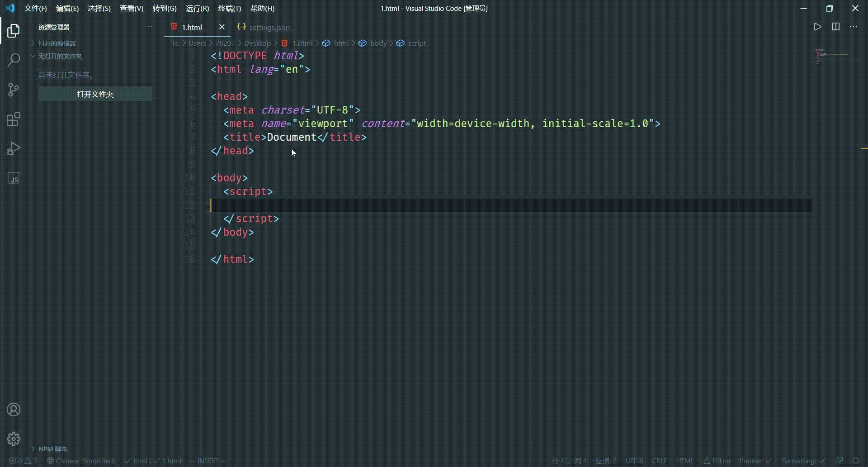
Task: Close the 1.html tab
Action: (x=222, y=27)
